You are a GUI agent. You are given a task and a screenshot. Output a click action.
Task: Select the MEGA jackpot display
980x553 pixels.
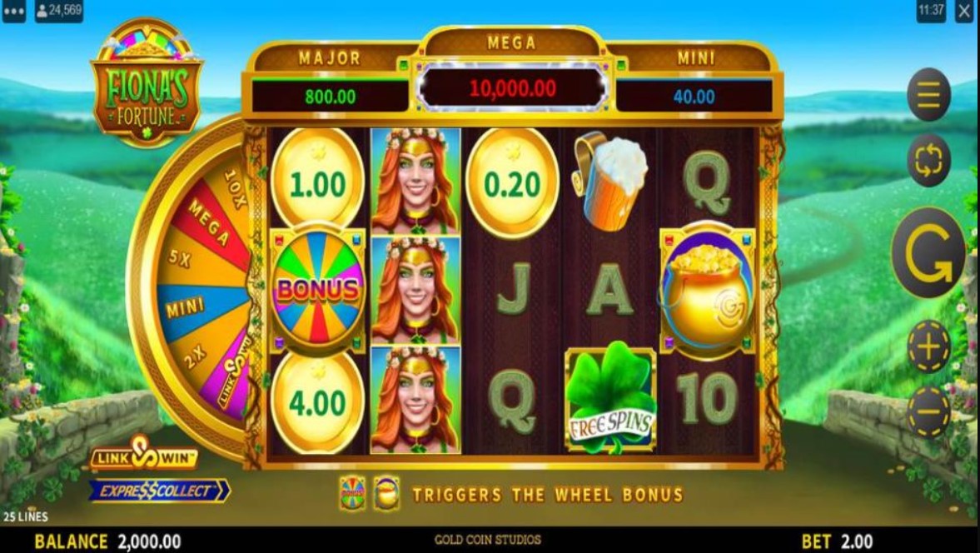pyautogui.click(x=513, y=88)
